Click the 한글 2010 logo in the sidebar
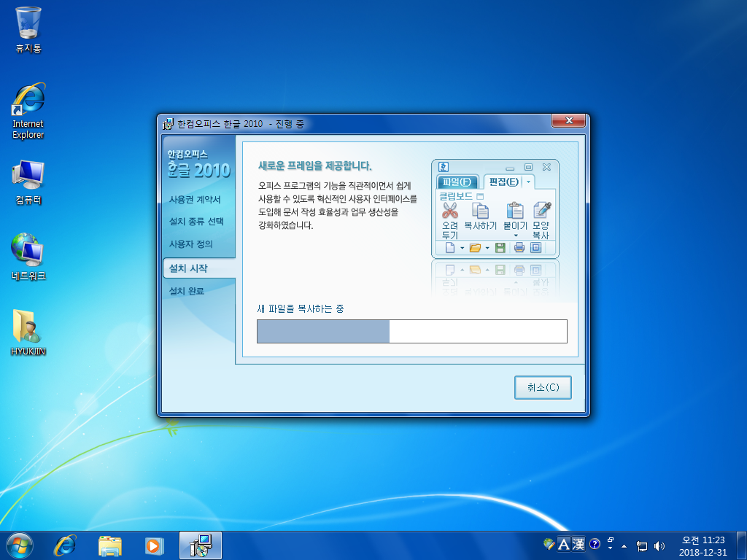 click(198, 165)
